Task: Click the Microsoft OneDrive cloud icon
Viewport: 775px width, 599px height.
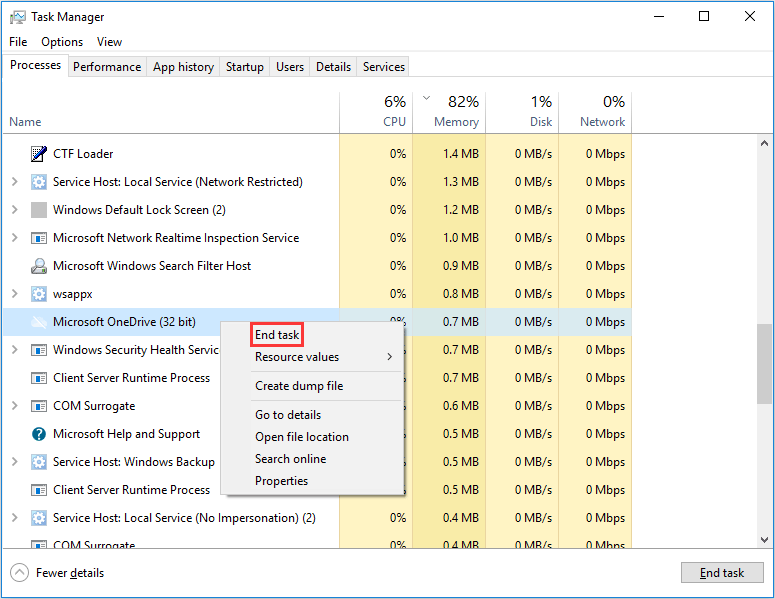Action: [39, 322]
